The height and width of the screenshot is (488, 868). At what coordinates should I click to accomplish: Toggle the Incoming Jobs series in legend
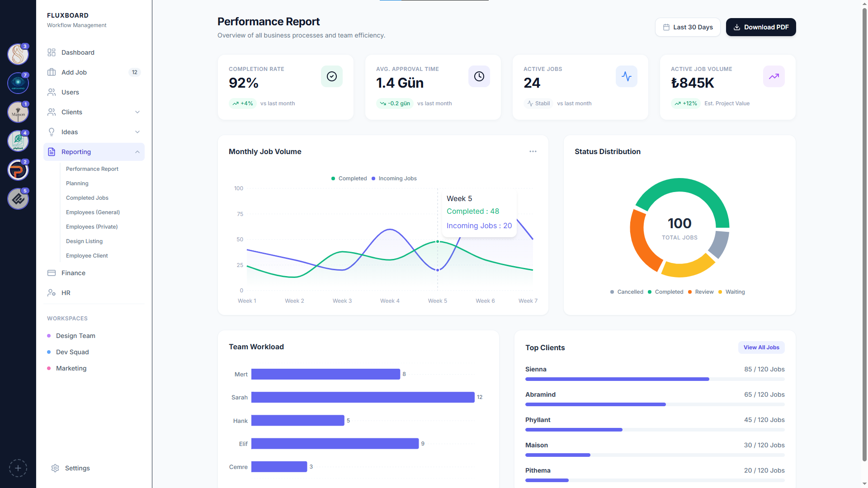(394, 178)
